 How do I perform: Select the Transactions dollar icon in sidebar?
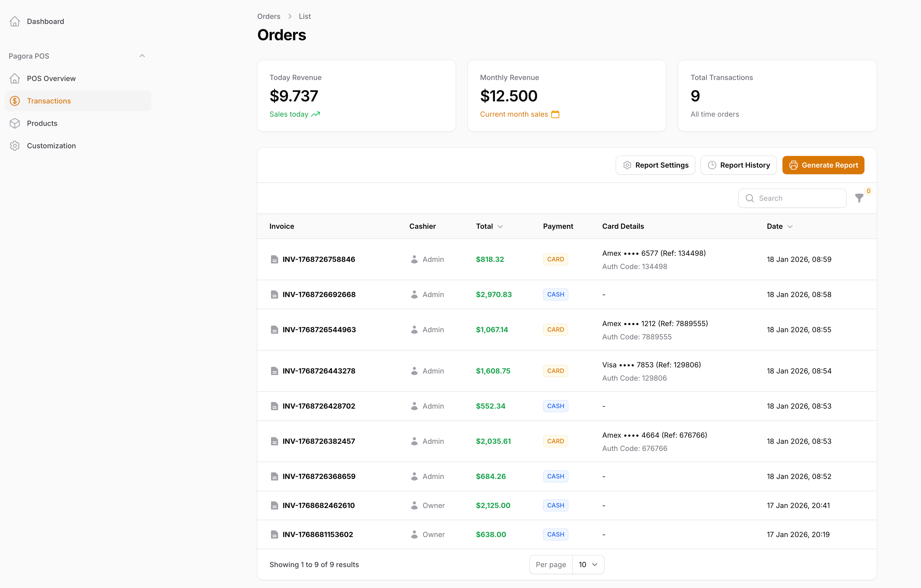click(15, 101)
